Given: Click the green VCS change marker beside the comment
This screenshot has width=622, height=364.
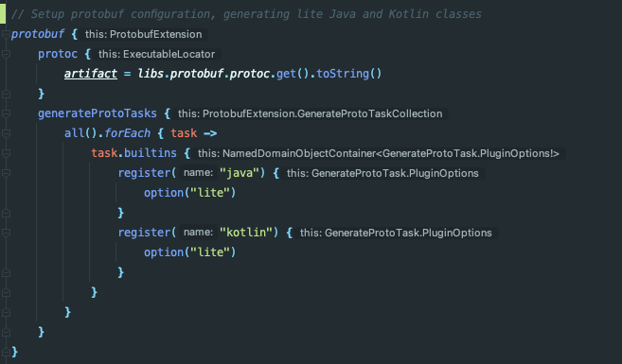Looking at the screenshot, I should (3, 14).
